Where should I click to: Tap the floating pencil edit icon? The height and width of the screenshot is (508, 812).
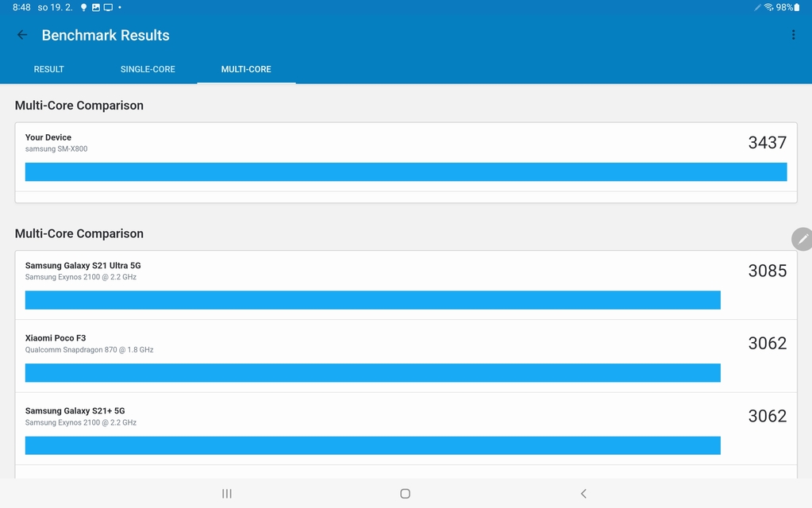[x=802, y=239]
